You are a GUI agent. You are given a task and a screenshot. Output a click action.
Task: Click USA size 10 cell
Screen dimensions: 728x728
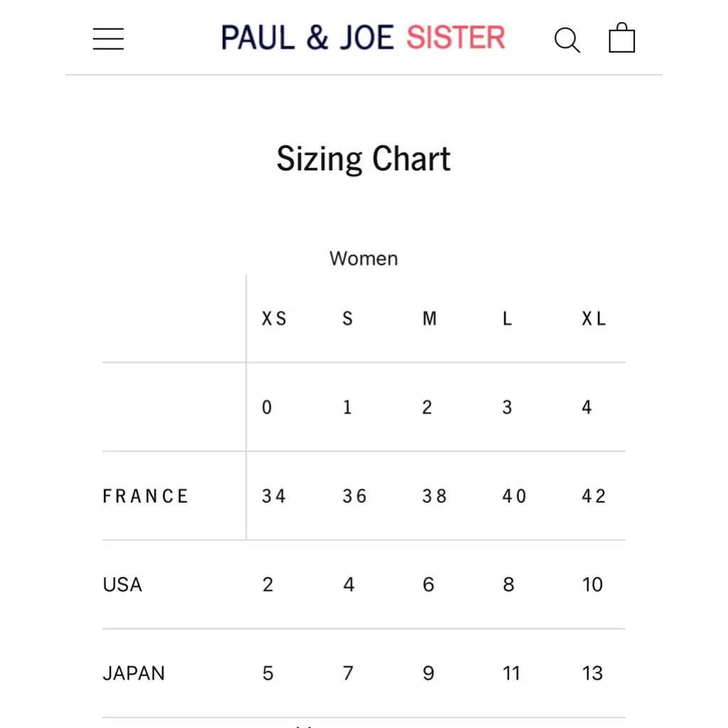click(x=592, y=585)
